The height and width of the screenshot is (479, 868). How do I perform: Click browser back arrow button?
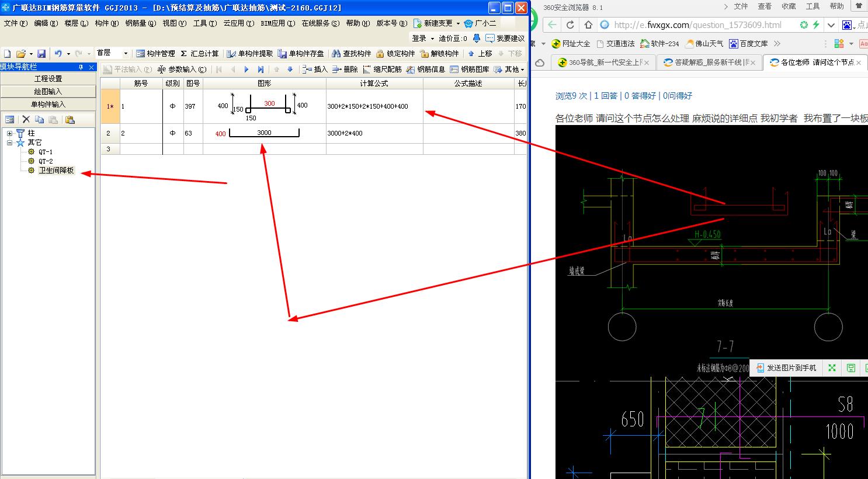point(553,25)
